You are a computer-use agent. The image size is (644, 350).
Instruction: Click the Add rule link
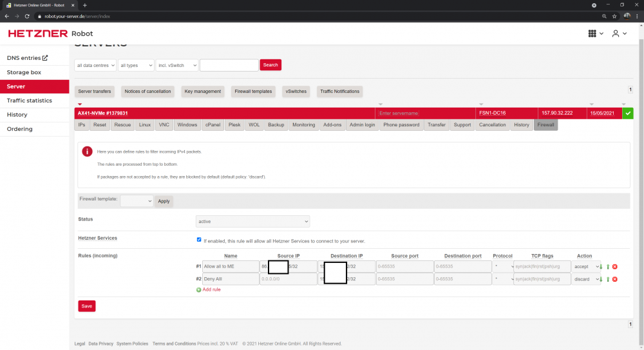point(211,289)
